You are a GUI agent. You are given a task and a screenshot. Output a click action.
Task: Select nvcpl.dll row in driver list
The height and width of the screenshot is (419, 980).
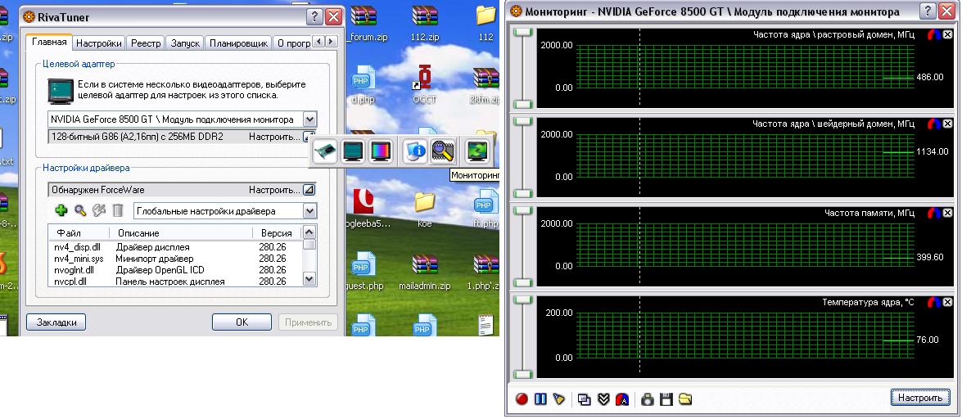click(175, 281)
